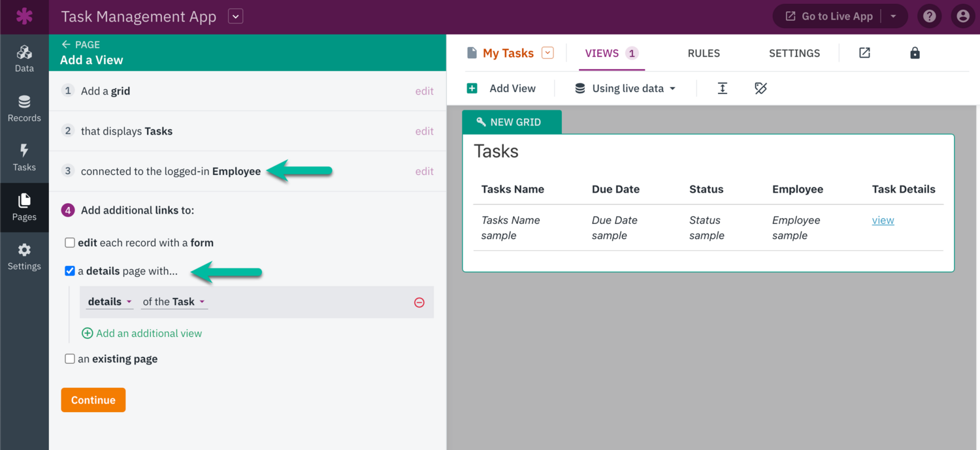
Task: Remove the details of the Task view row
Action: [x=419, y=302]
